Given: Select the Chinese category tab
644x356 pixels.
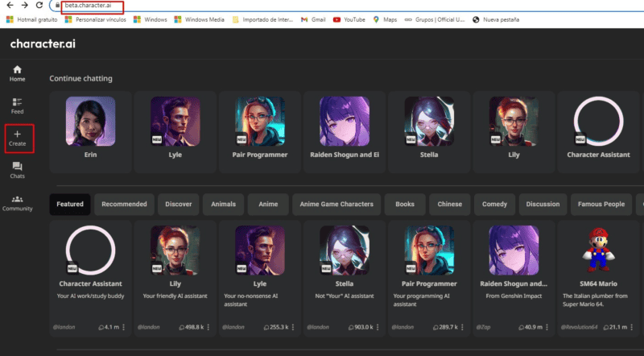Looking at the screenshot, I should [450, 205].
